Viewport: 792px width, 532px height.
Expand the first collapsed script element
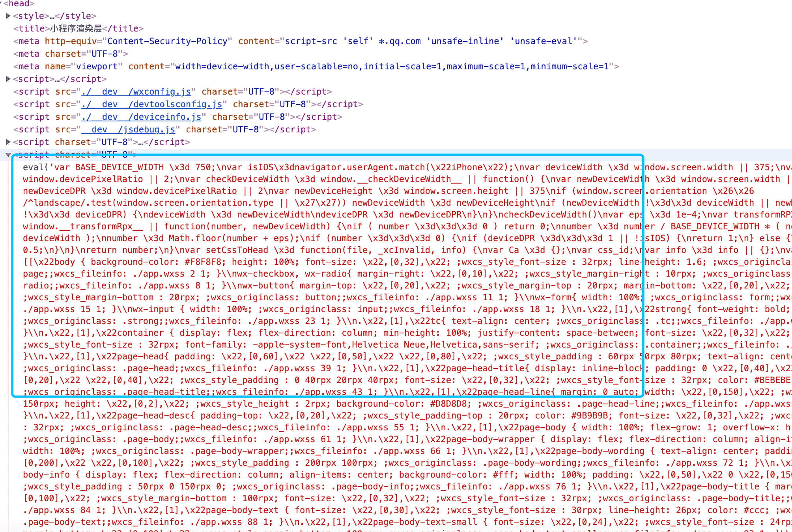coord(8,79)
